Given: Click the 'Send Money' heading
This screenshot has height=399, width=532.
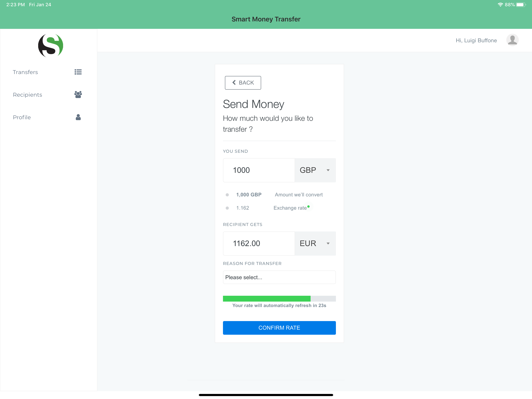Looking at the screenshot, I should (254, 104).
